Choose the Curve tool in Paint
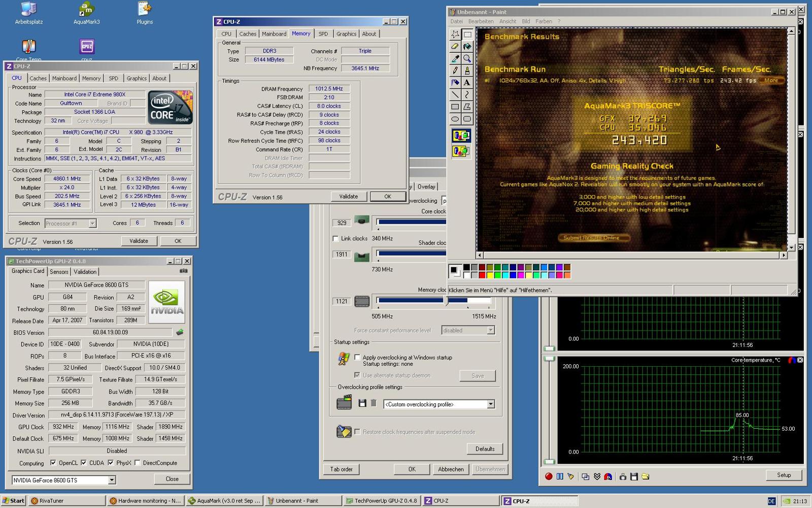Screen dimensions: 812x508 tap(467, 94)
